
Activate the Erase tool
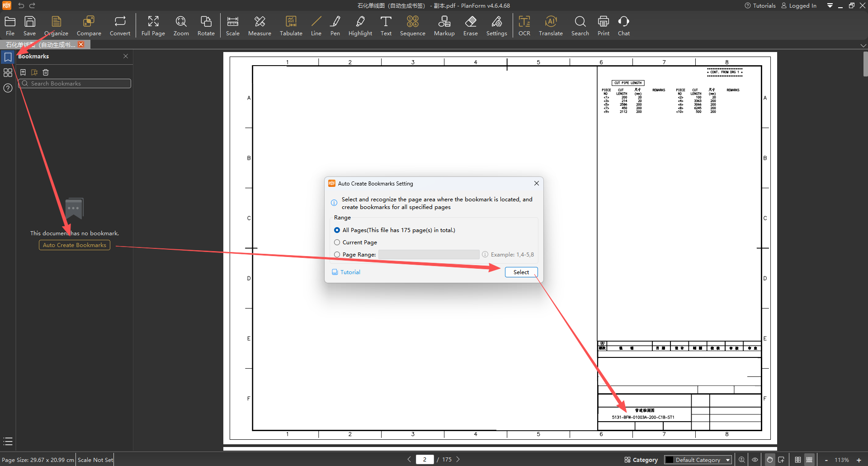click(x=470, y=26)
